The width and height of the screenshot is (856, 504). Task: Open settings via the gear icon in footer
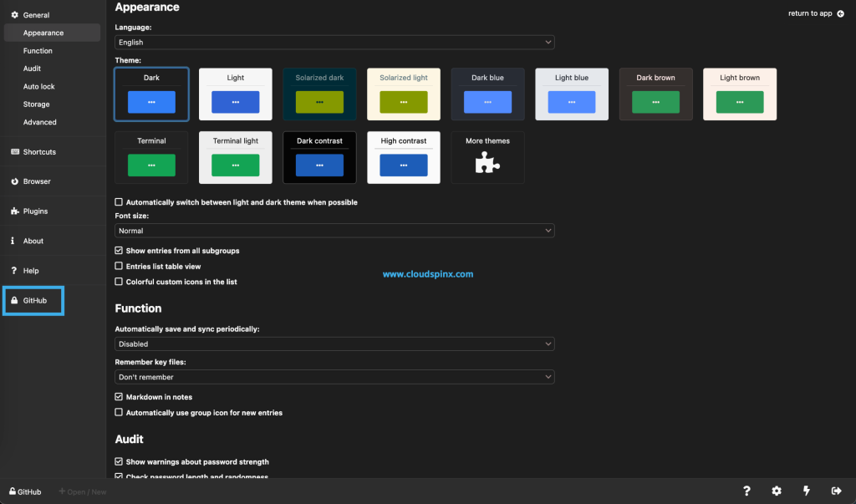[x=776, y=491]
